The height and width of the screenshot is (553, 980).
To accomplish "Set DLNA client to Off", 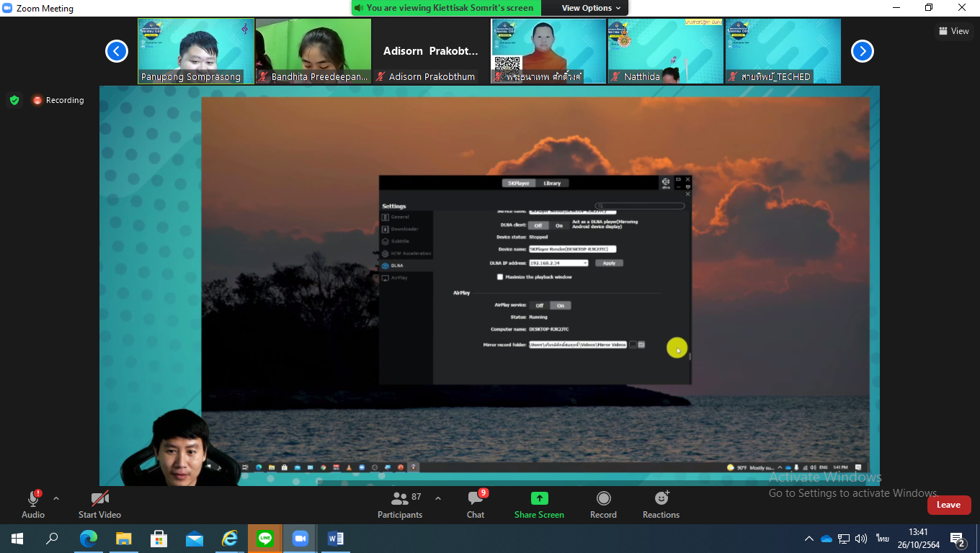I will click(x=538, y=225).
